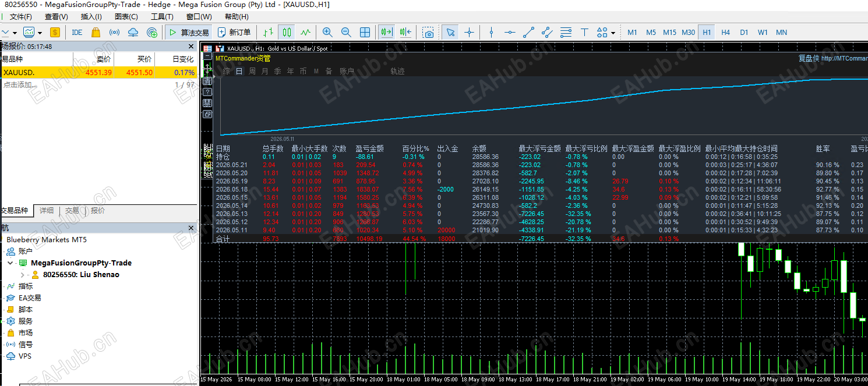The image size is (868, 386).
Task: Click the question mark help icon
Action: pos(207,92)
